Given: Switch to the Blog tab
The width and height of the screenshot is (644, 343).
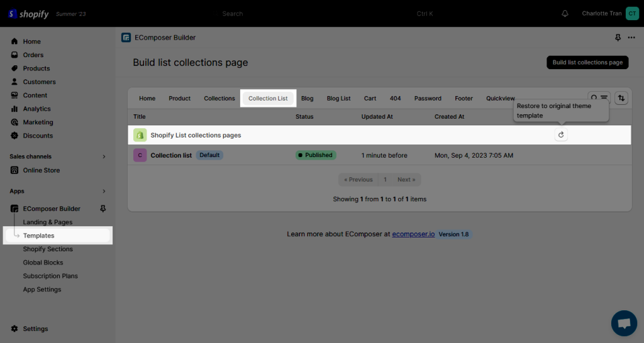Looking at the screenshot, I should pos(307,99).
